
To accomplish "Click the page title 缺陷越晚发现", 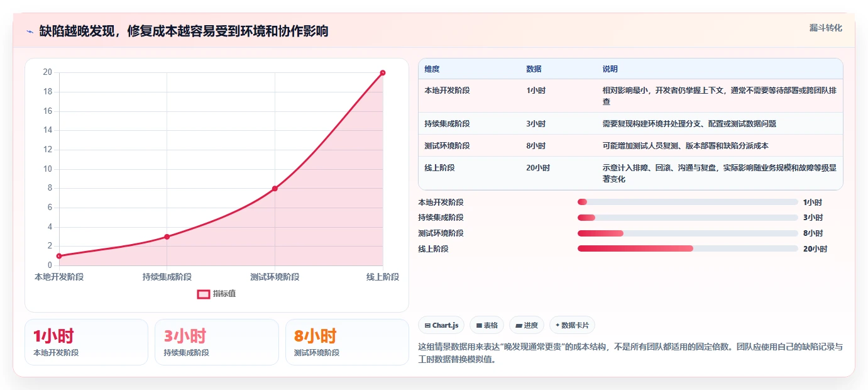I will tap(184, 31).
